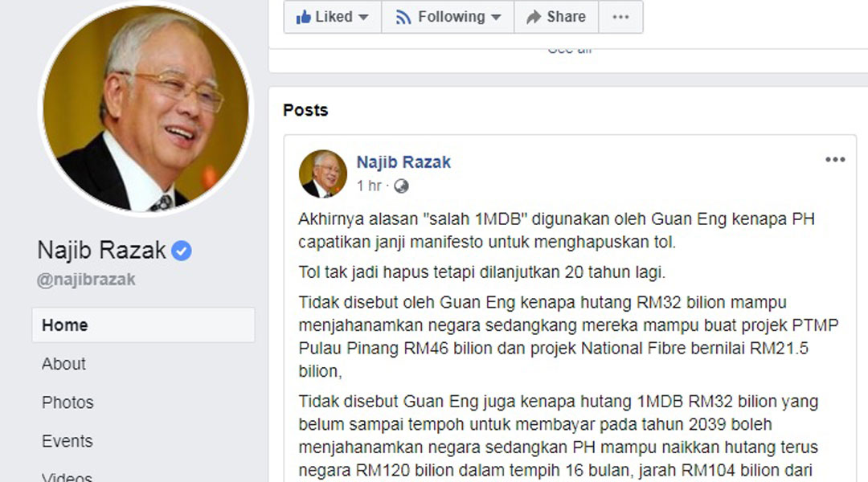The height and width of the screenshot is (482, 868).
Task: Open the large circular profile photo
Action: tap(146, 108)
